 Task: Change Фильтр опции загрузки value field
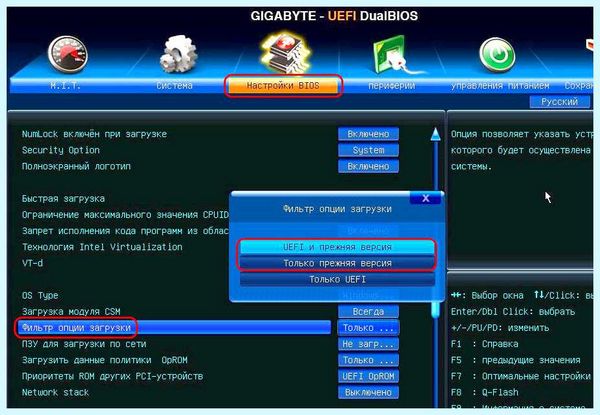tap(368, 328)
